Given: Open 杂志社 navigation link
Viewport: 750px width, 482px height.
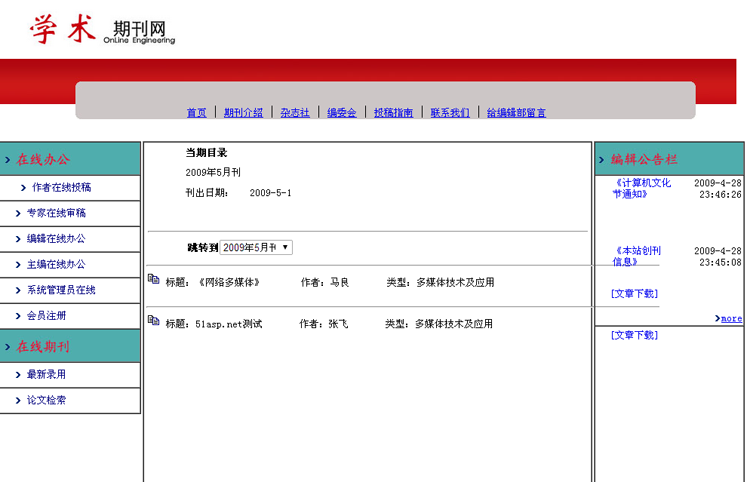Looking at the screenshot, I should tap(295, 113).
